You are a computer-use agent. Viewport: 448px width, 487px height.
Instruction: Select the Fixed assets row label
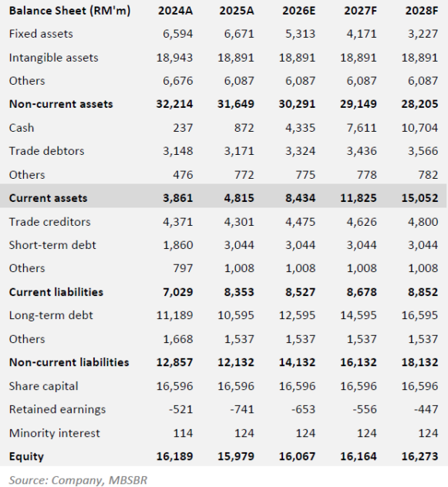[41, 34]
